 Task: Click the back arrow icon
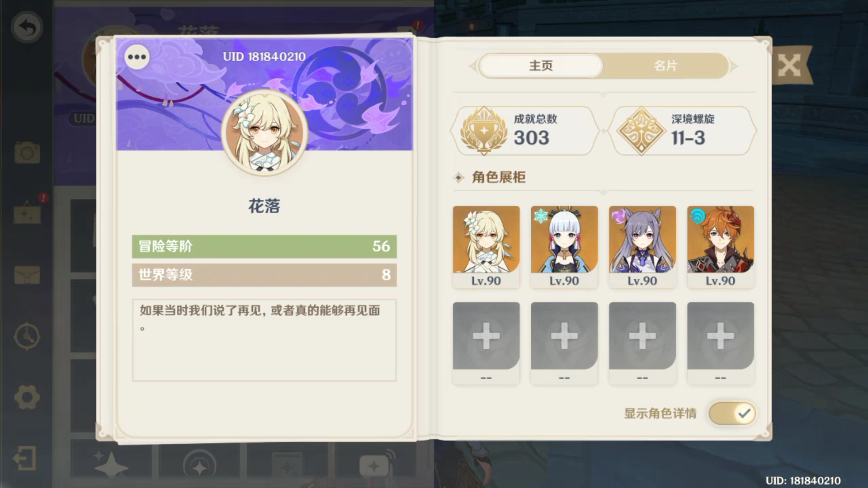point(27,28)
